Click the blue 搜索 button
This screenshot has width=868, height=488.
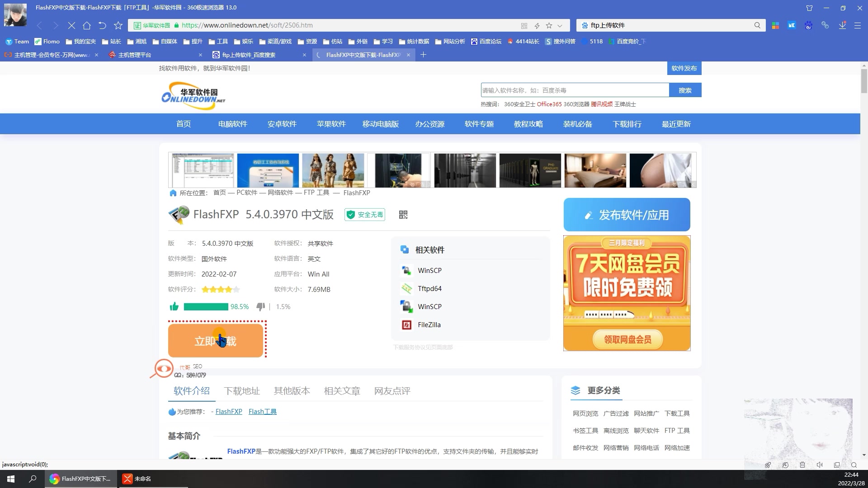[x=685, y=90]
